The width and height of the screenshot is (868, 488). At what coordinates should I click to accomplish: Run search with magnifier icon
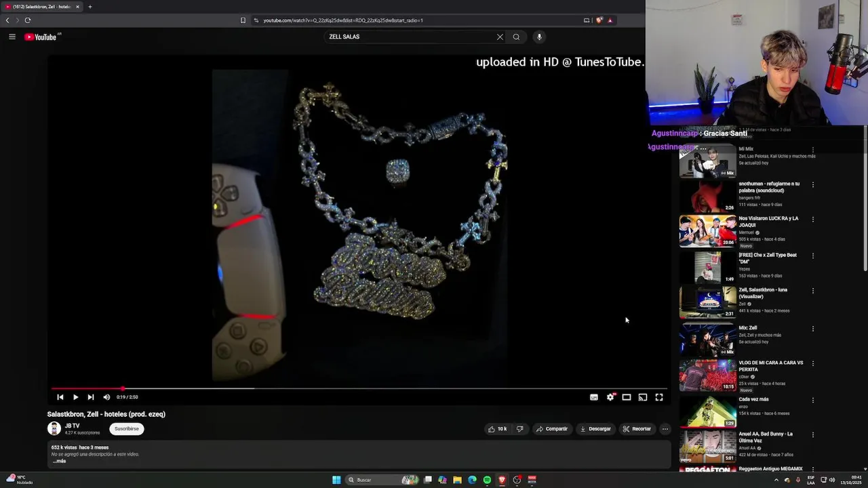click(516, 37)
